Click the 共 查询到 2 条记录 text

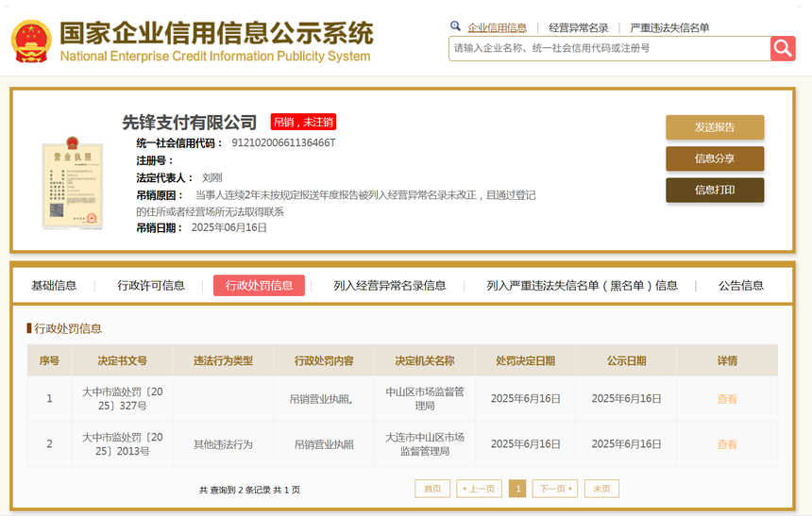tap(234, 490)
